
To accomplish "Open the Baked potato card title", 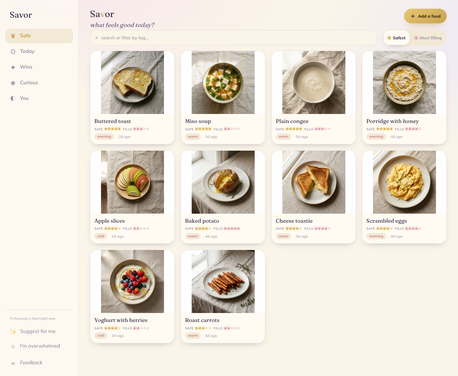I will click(x=202, y=221).
